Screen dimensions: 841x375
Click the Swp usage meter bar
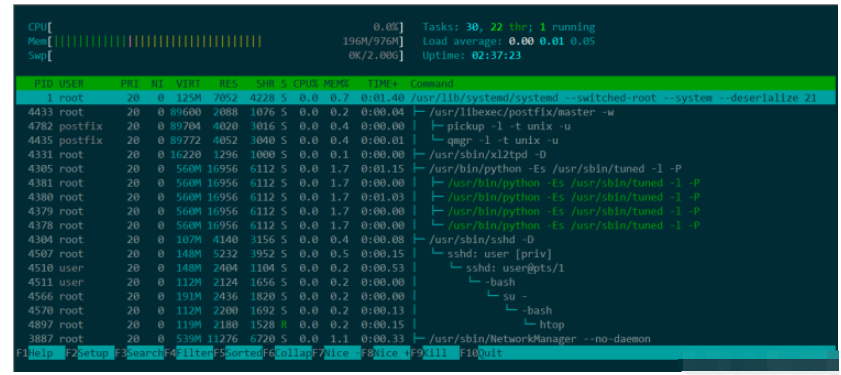[216, 55]
